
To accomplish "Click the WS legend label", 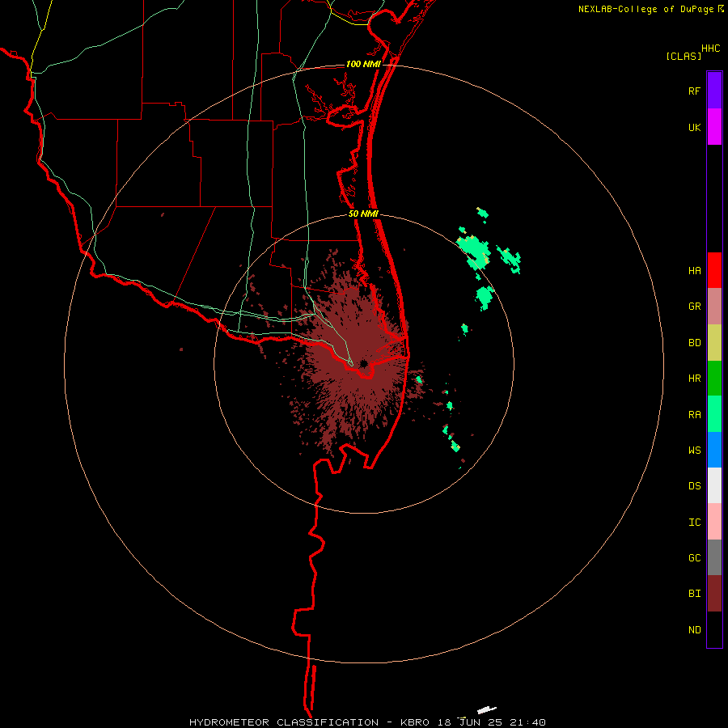I will (x=694, y=451).
